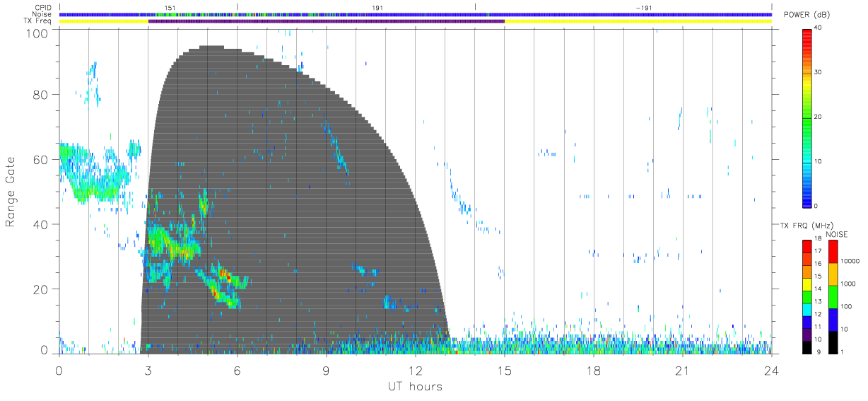Click the 24 tick label on UT axis
Image resolution: width=868 pixels, height=401 pixels.
tap(771, 370)
